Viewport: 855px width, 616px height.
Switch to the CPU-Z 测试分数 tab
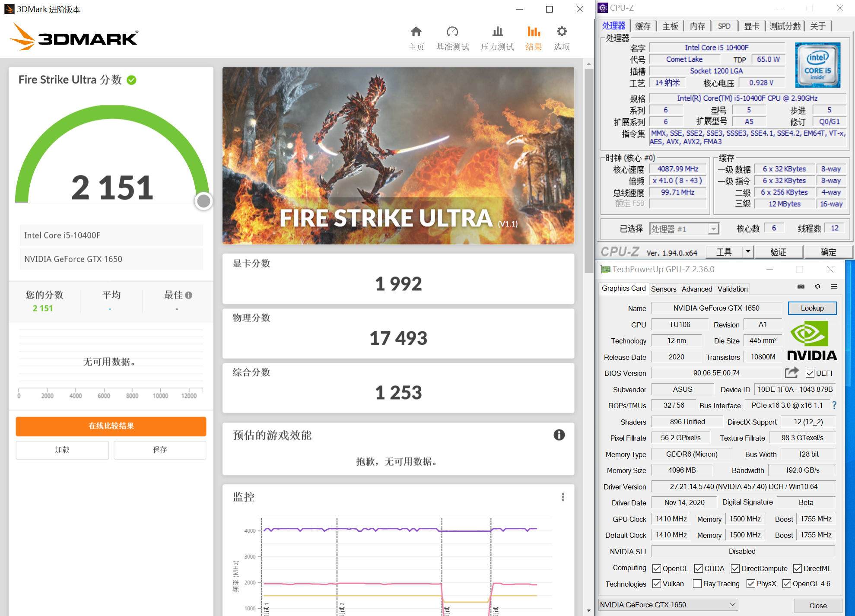point(785,26)
